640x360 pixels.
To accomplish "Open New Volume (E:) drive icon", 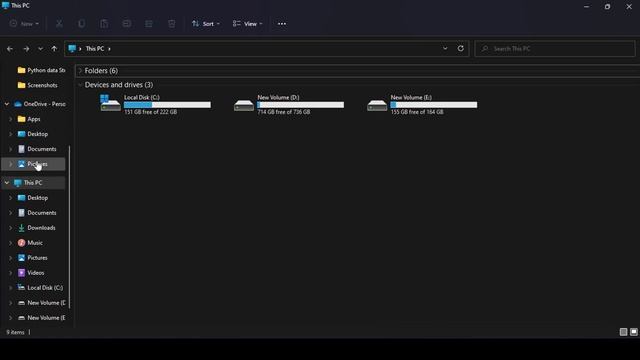I will (377, 105).
